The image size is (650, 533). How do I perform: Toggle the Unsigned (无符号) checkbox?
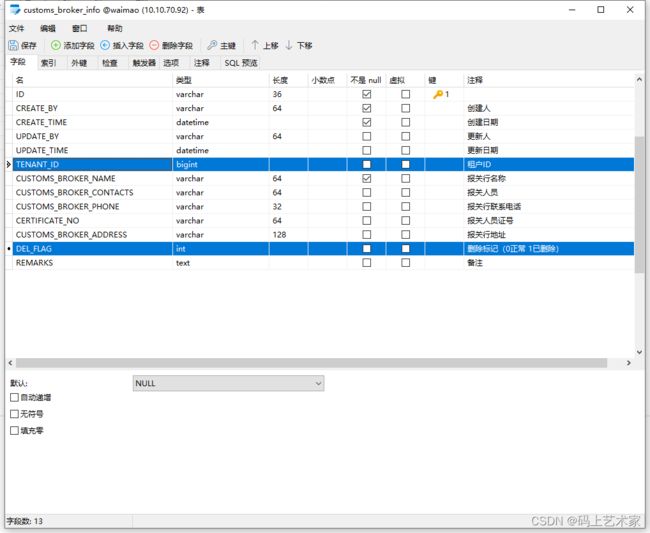(14, 414)
